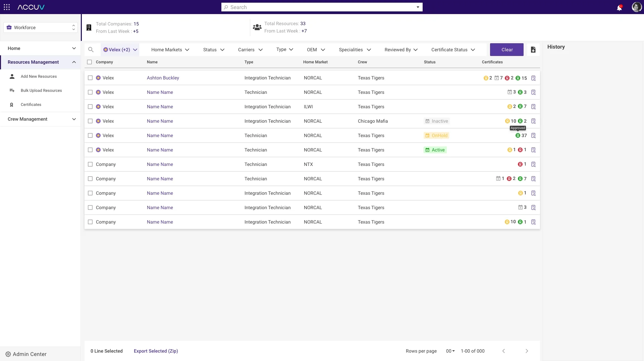The width and height of the screenshot is (644, 361).
Task: Expand the Crew Management section
Action: [x=40, y=119]
